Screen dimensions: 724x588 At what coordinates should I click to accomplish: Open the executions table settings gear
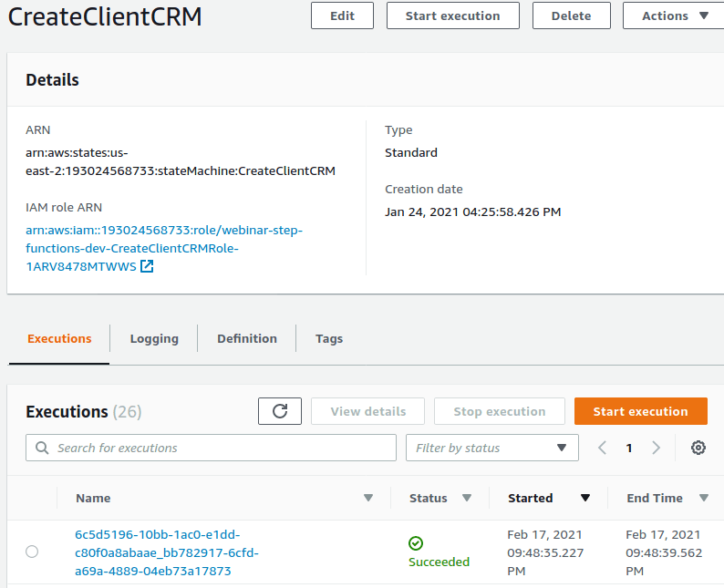pyautogui.click(x=698, y=448)
